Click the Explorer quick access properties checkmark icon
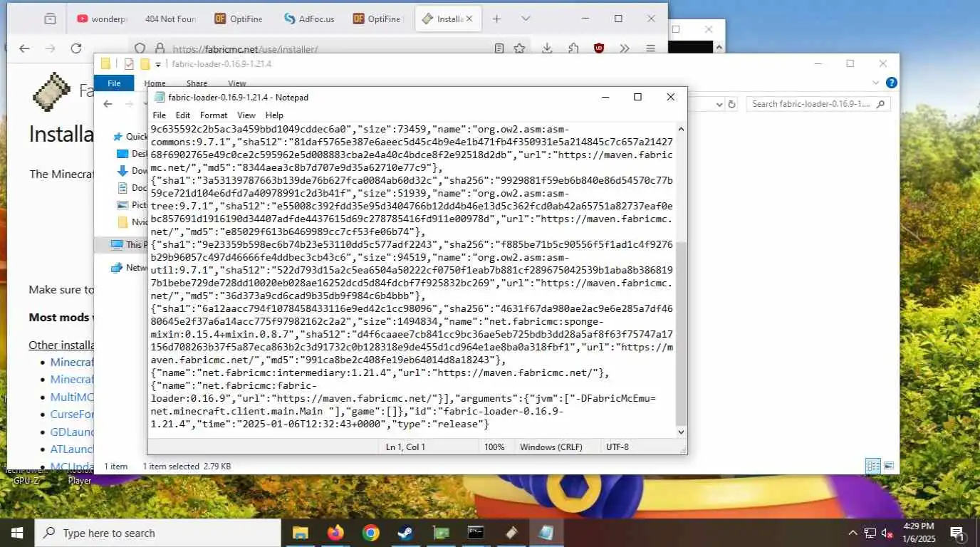The width and height of the screenshot is (980, 547). [129, 64]
